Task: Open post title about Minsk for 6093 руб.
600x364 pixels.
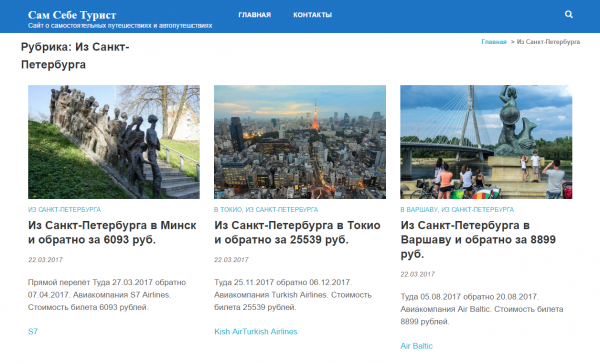Action: pyautogui.click(x=112, y=232)
